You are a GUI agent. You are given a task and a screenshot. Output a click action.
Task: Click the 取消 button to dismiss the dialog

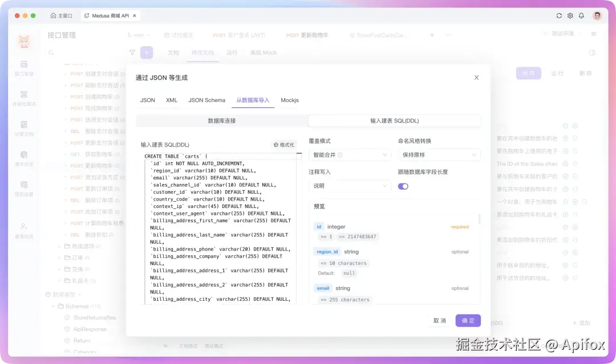[439, 320]
